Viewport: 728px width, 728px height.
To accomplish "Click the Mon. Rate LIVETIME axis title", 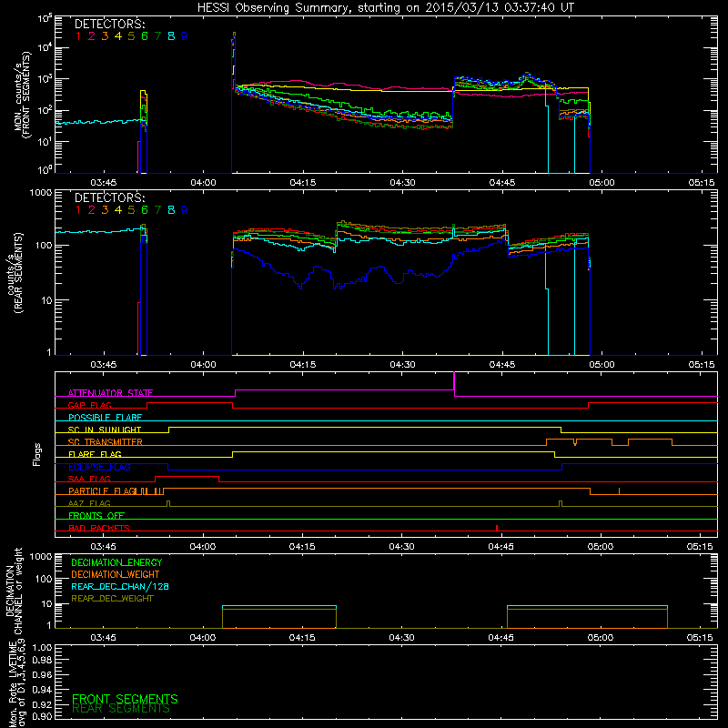I will (x=17, y=686).
